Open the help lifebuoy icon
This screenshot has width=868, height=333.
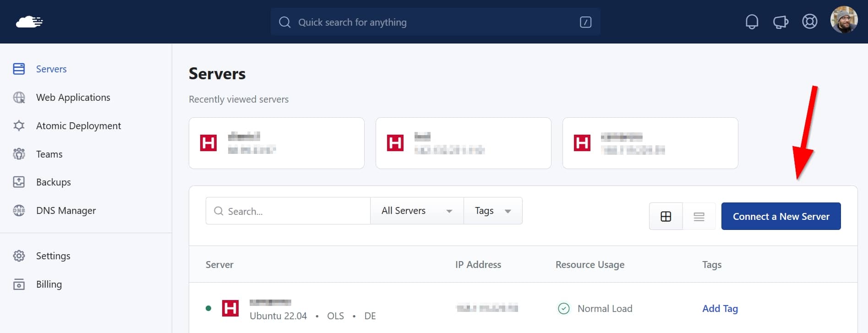[809, 22]
